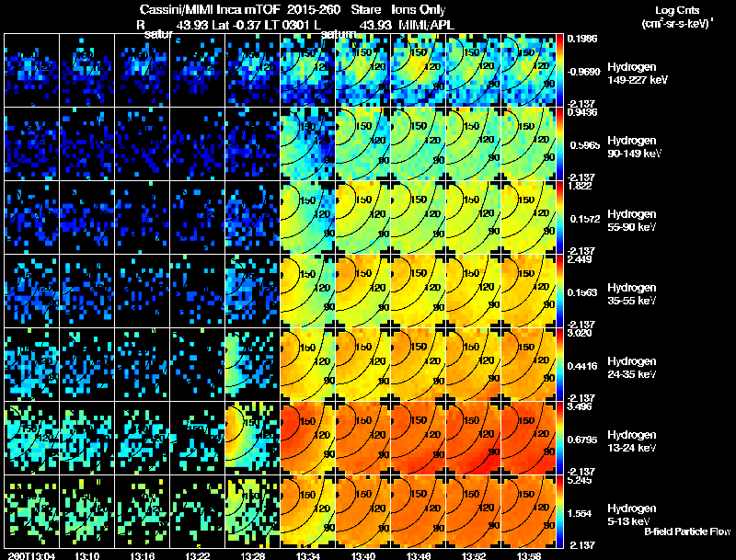Click the 0.6795 mid-scale value
Viewport: 736px width, 560px height.
click(582, 440)
